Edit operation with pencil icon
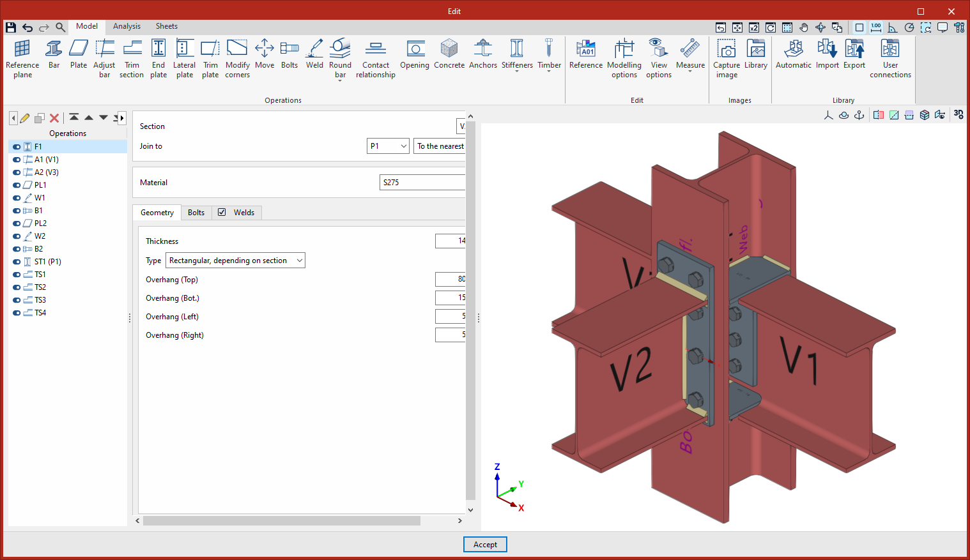970x560 pixels. (24, 118)
